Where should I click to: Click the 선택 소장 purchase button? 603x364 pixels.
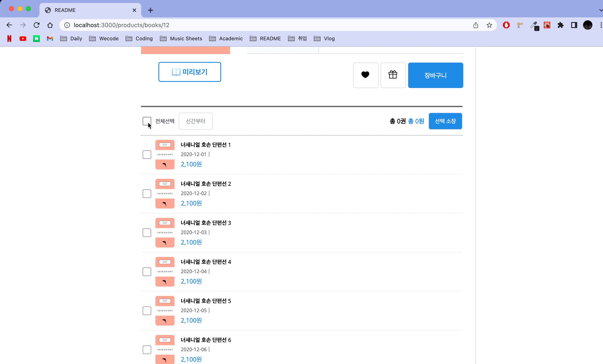coord(445,121)
